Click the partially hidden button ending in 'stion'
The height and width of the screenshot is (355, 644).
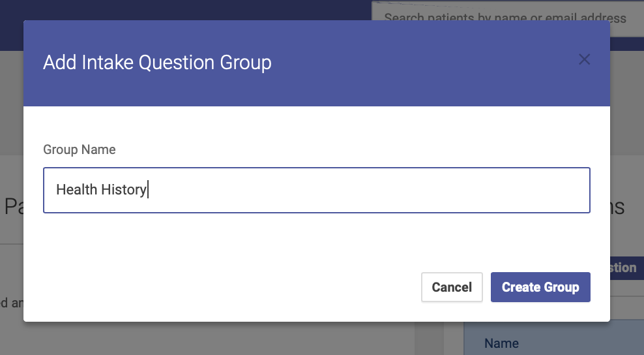coord(627,268)
